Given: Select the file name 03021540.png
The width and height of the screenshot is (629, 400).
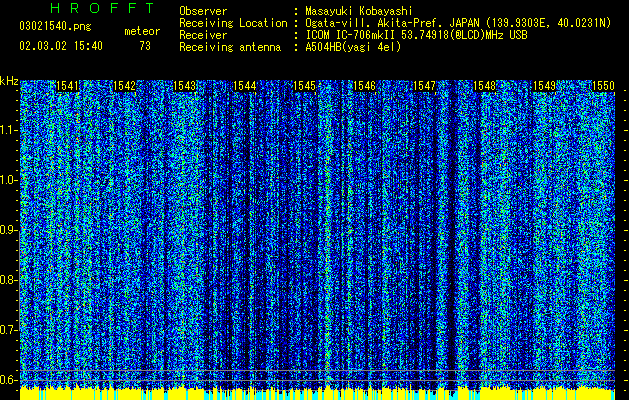Looking at the screenshot, I should coord(55,27).
